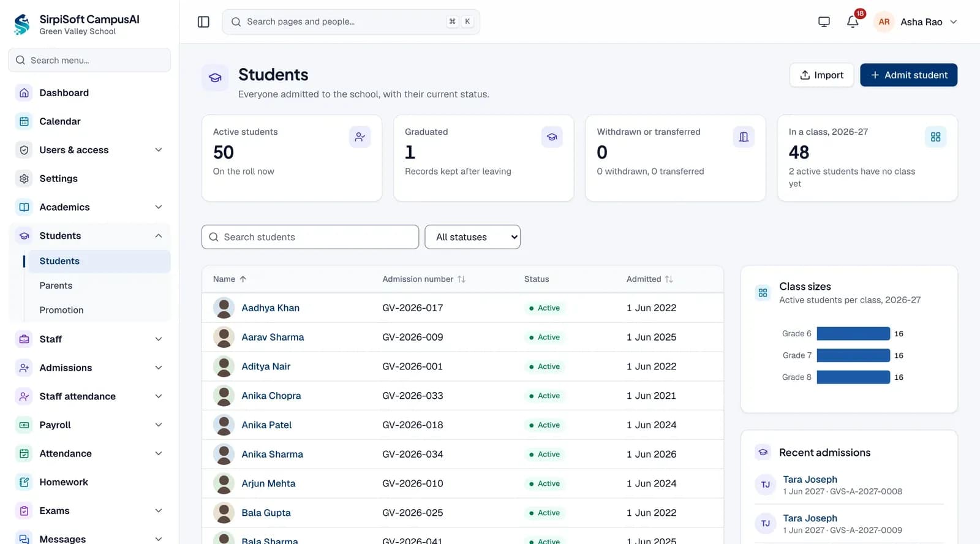
Task: Click Aadhya Khan's avatar
Action: [x=224, y=308]
